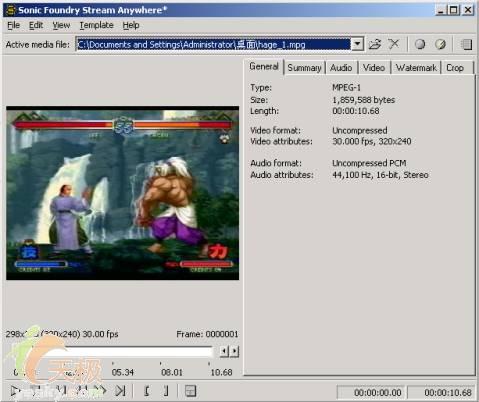479x402 pixels.
Task: Click the Uncompressed PCM audio format value
Action: click(x=369, y=163)
